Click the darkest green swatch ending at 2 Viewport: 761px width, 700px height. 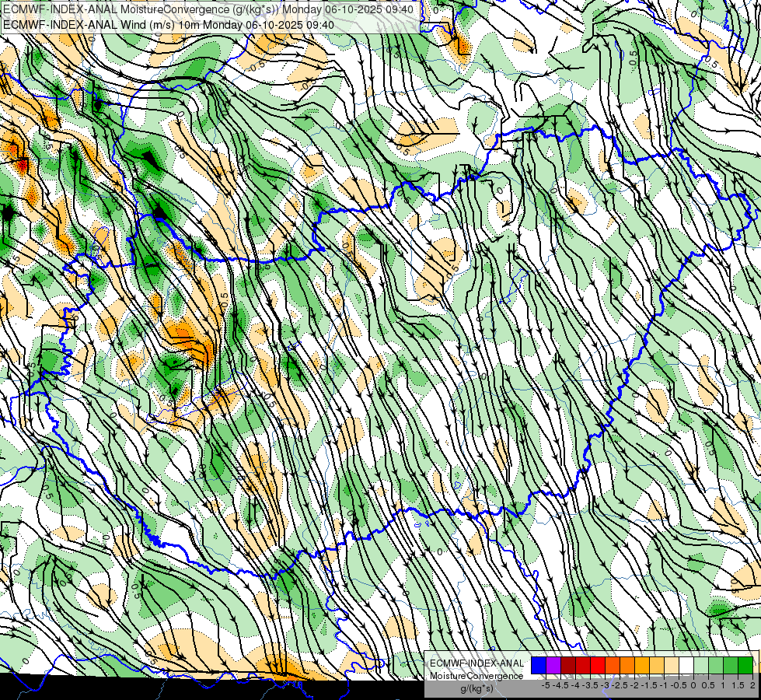tap(745, 665)
